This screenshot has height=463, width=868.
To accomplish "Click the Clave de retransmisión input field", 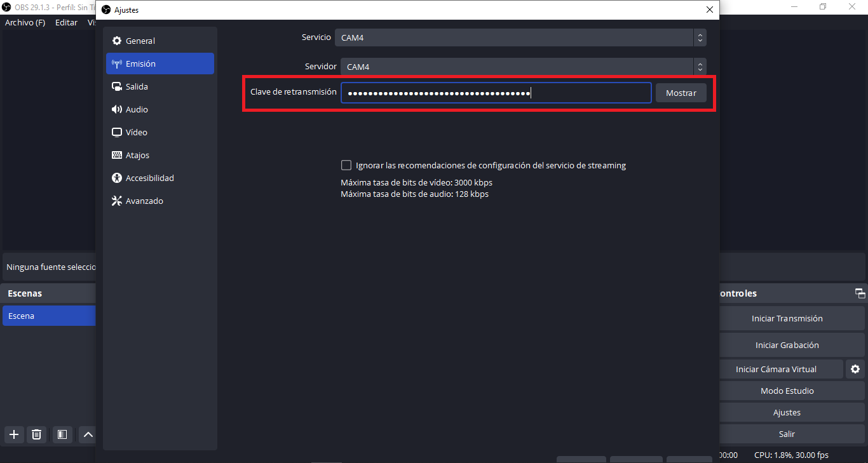I will [x=496, y=93].
